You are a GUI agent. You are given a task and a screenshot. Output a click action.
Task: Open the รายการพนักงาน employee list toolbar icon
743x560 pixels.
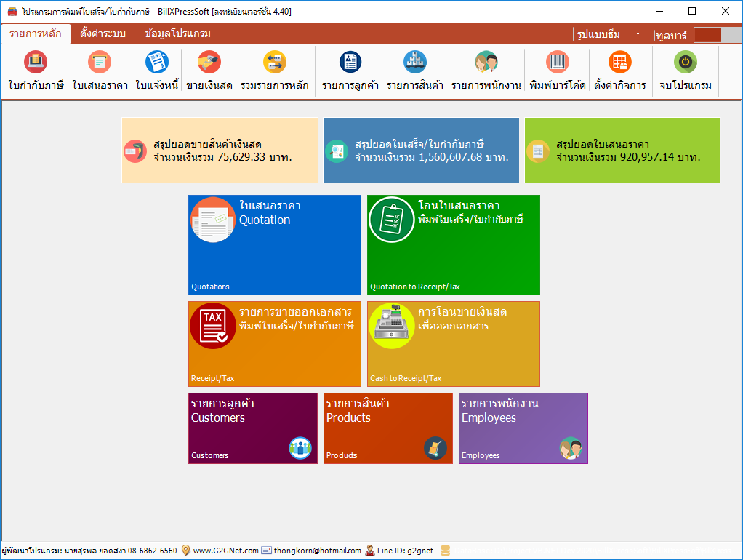486,62
